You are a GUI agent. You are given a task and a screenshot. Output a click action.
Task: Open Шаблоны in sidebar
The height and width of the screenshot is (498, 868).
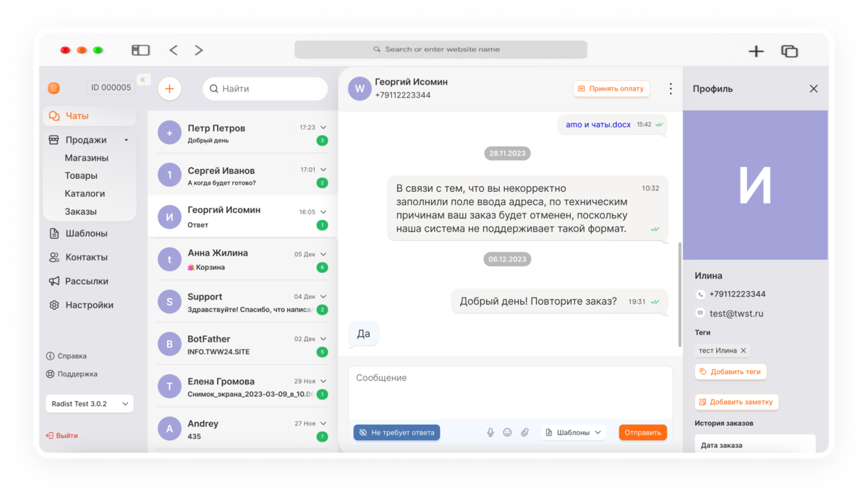click(78, 234)
